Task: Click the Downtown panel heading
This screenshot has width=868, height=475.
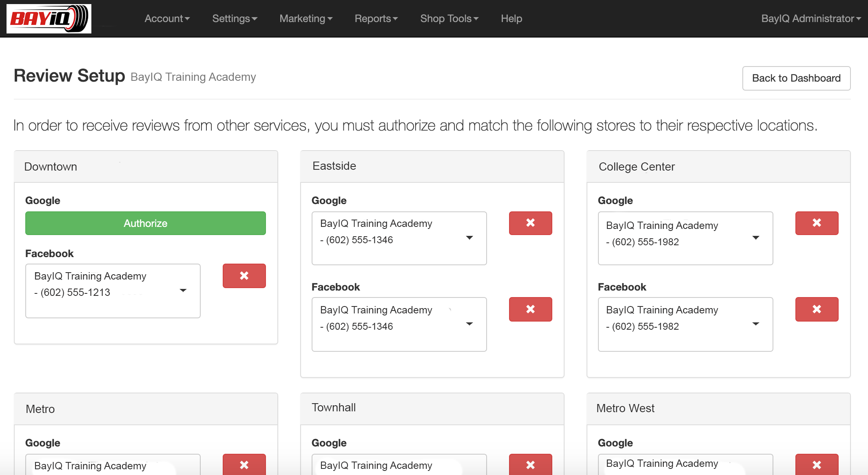Action: (x=146, y=166)
